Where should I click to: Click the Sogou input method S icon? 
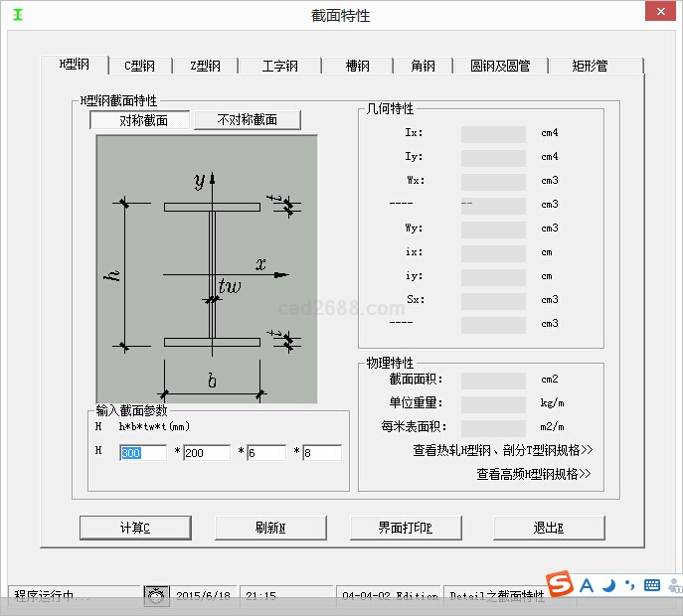point(562,584)
